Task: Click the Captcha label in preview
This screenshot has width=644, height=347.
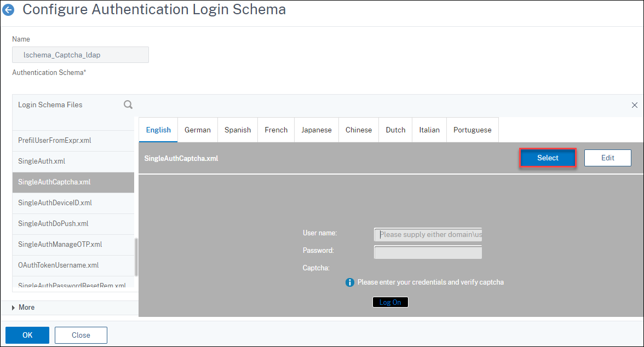Action: pyautogui.click(x=316, y=268)
